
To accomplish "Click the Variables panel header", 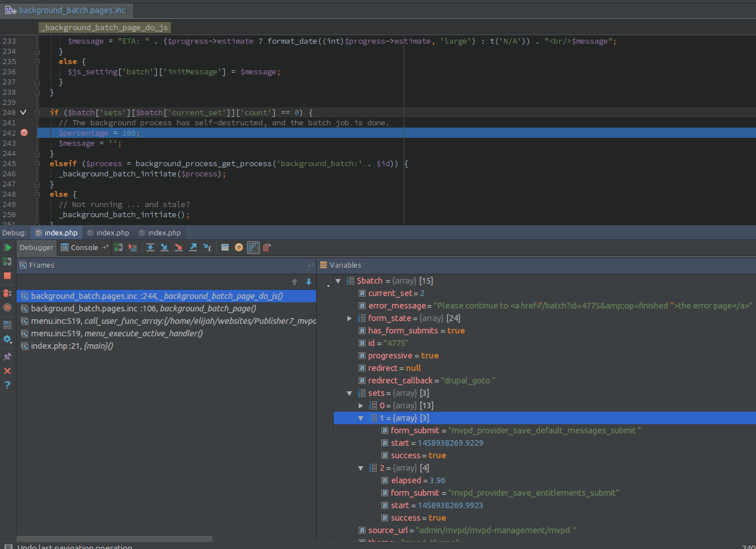I will [x=536, y=265].
